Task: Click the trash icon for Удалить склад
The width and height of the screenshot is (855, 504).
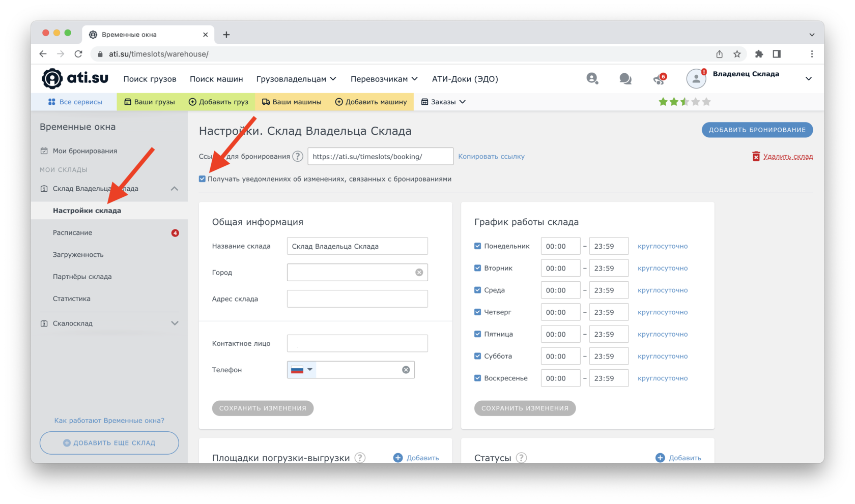Action: 756,156
